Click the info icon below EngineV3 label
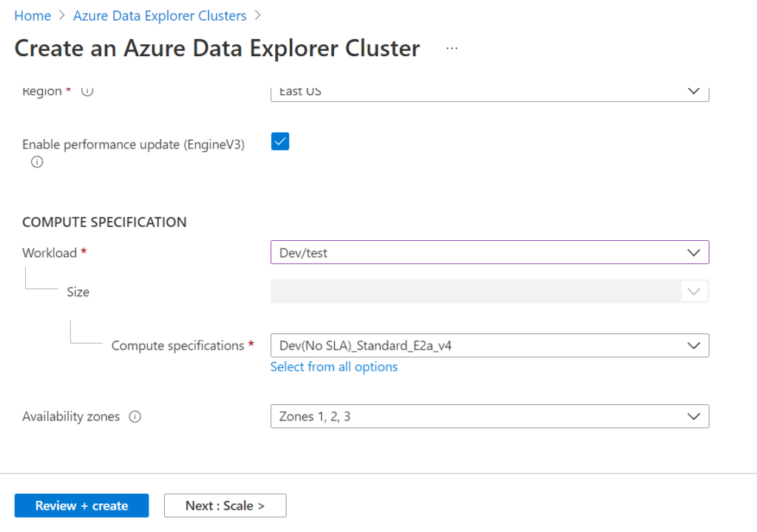 [36, 162]
